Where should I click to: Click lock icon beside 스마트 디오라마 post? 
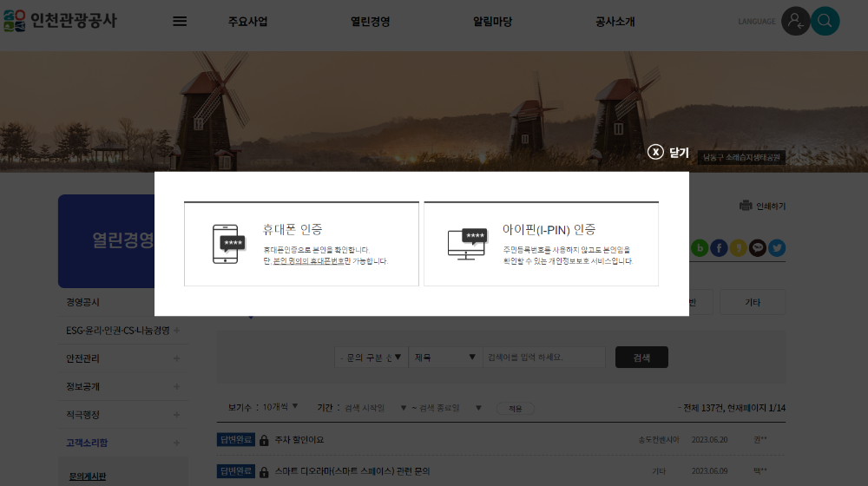pyautogui.click(x=264, y=471)
